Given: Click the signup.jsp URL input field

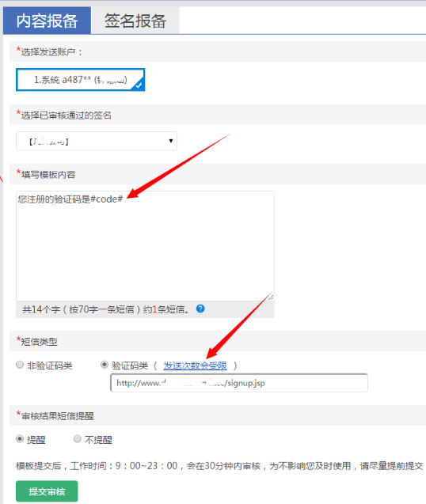Looking at the screenshot, I should pyautogui.click(x=239, y=383).
